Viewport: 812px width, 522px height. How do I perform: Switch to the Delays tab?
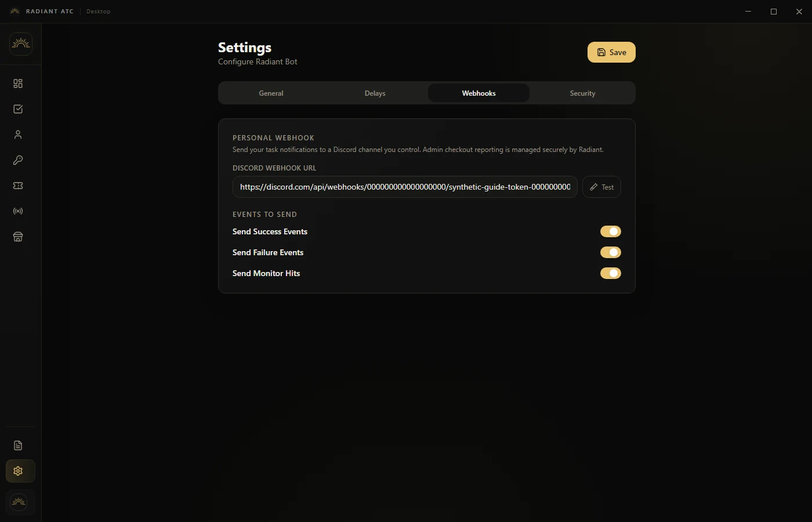pyautogui.click(x=375, y=93)
